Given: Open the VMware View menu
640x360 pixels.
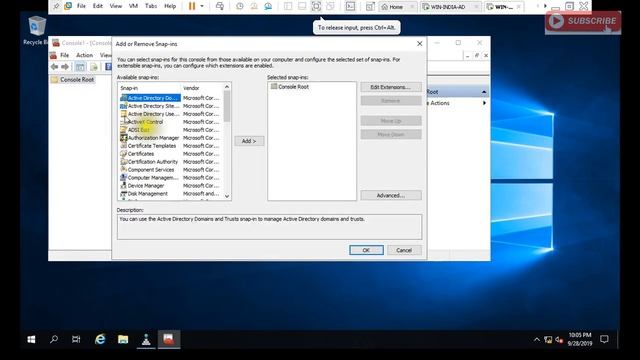Looking at the screenshot, I should point(116,6).
